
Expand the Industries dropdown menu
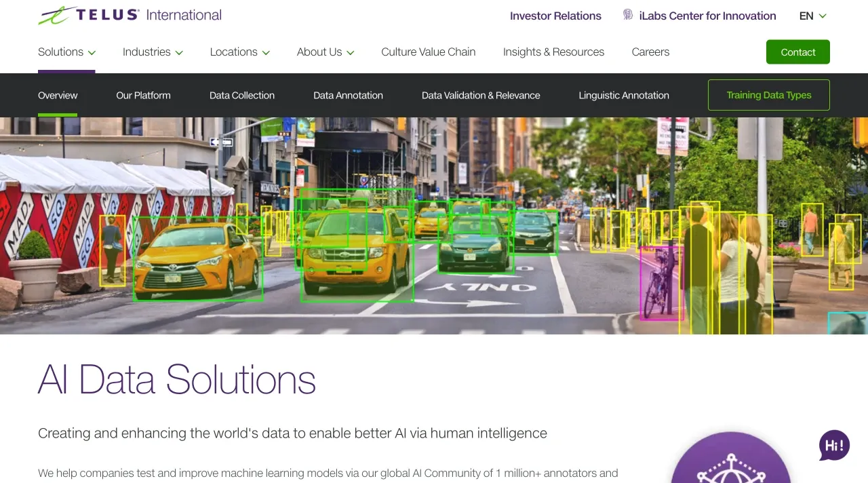[153, 52]
